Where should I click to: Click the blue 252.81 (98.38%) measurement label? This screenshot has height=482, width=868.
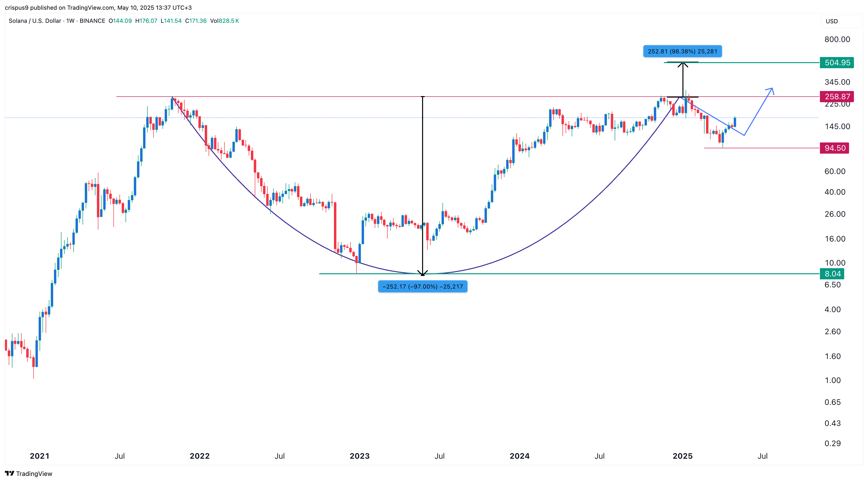[x=682, y=51]
